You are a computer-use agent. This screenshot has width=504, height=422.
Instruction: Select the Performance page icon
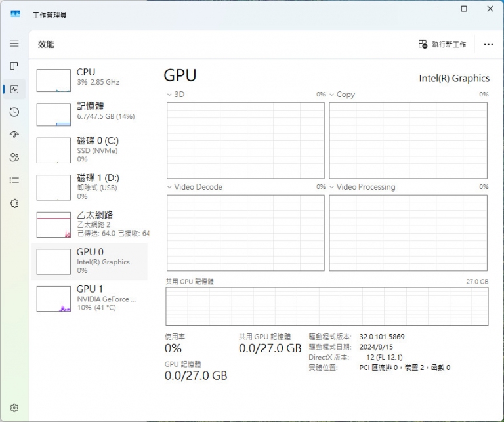pos(14,89)
